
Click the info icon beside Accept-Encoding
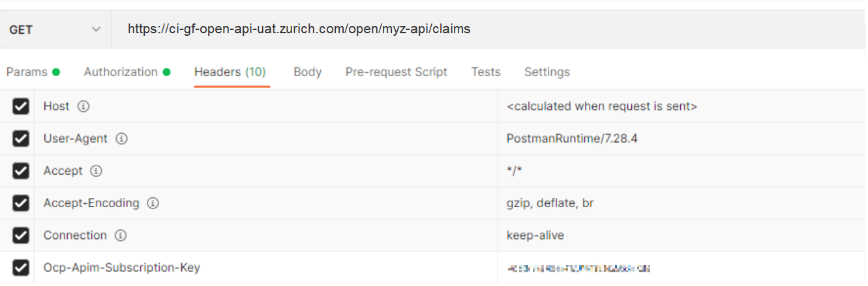tap(153, 203)
